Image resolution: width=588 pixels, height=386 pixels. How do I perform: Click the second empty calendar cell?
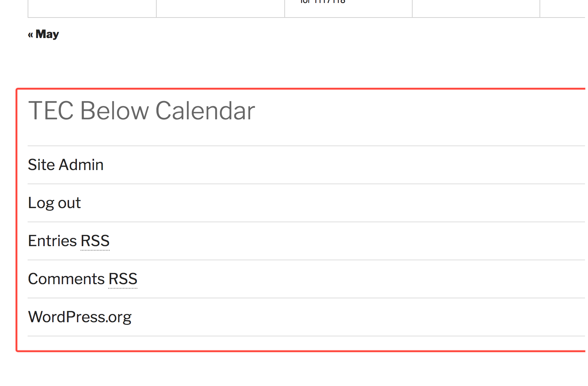click(220, 8)
